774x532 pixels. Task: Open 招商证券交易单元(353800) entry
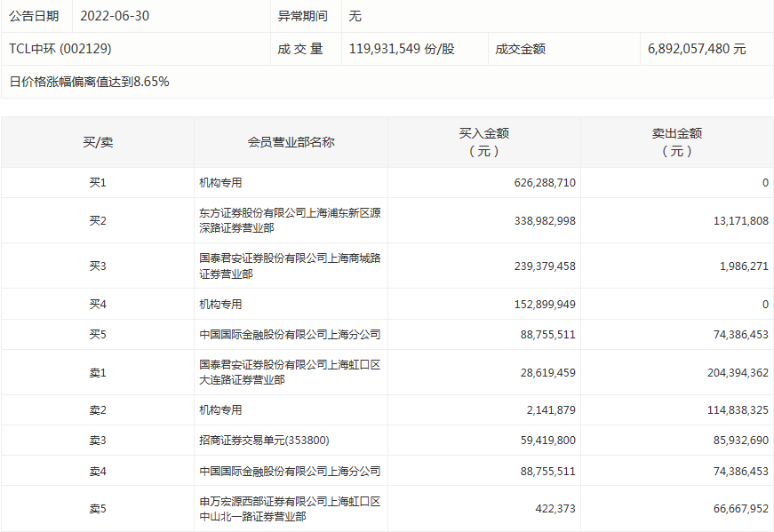pos(269,441)
